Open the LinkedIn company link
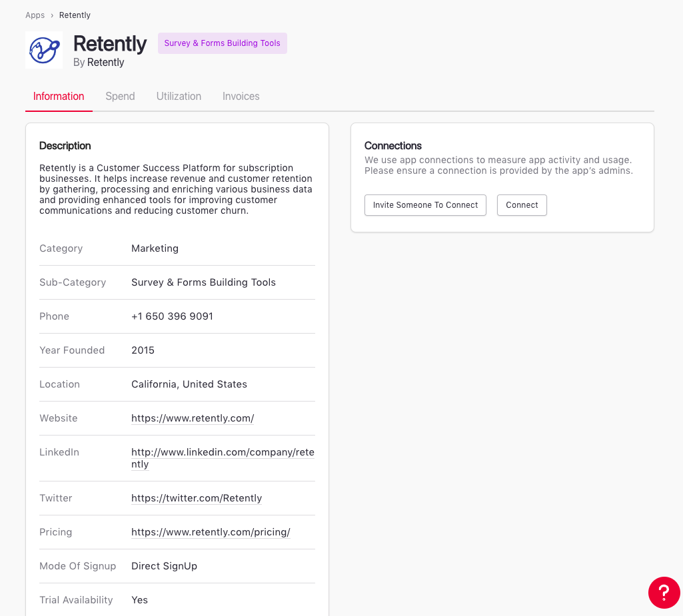The width and height of the screenshot is (683, 616). click(x=223, y=458)
